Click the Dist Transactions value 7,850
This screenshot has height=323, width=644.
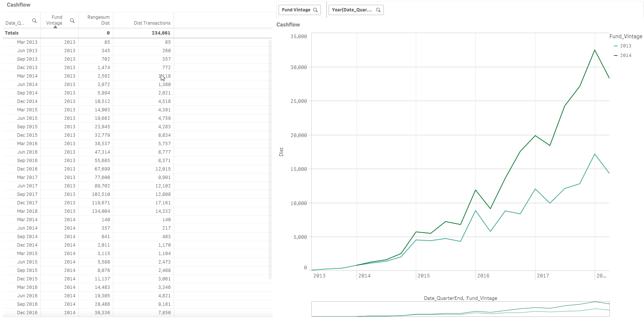click(164, 313)
